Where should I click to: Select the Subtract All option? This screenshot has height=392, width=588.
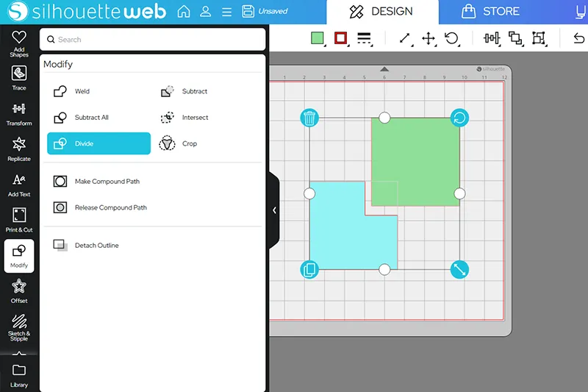click(91, 118)
